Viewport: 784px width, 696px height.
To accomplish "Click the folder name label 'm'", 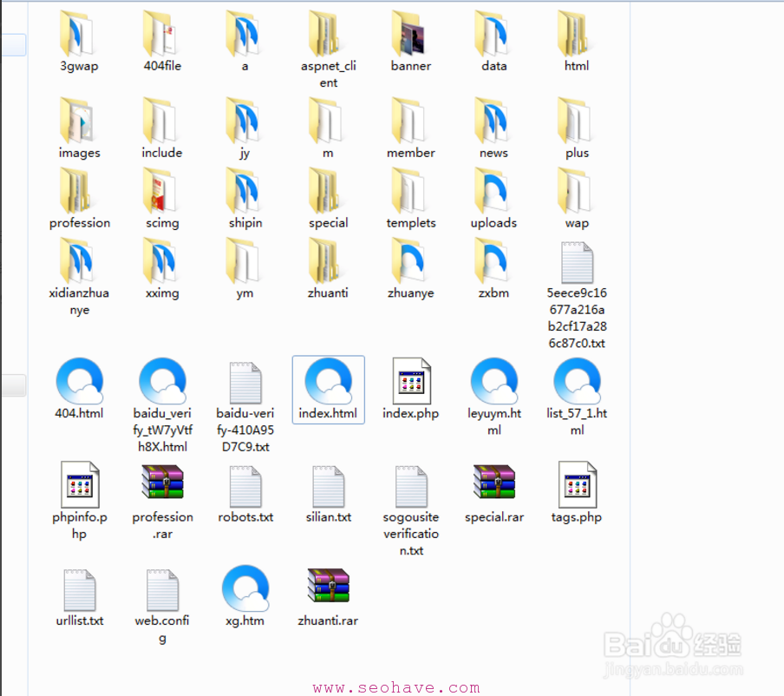I will [x=328, y=153].
